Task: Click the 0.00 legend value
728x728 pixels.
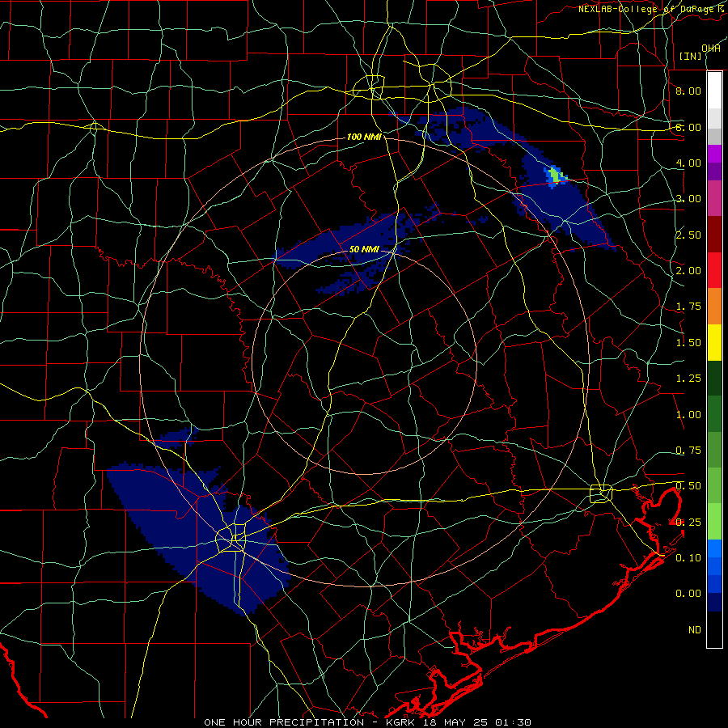Action: (x=688, y=594)
